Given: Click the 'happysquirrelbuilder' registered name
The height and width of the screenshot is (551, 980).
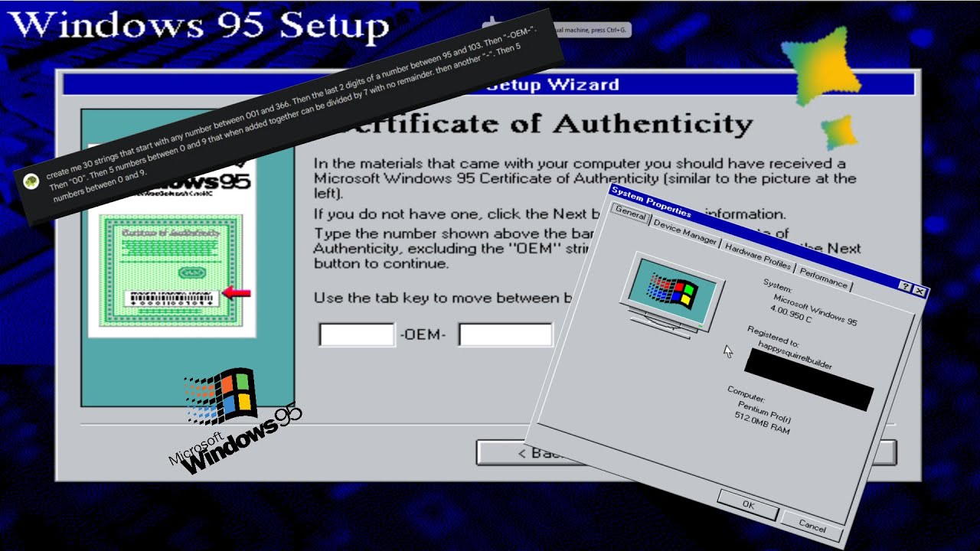Looking at the screenshot, I should (x=795, y=356).
